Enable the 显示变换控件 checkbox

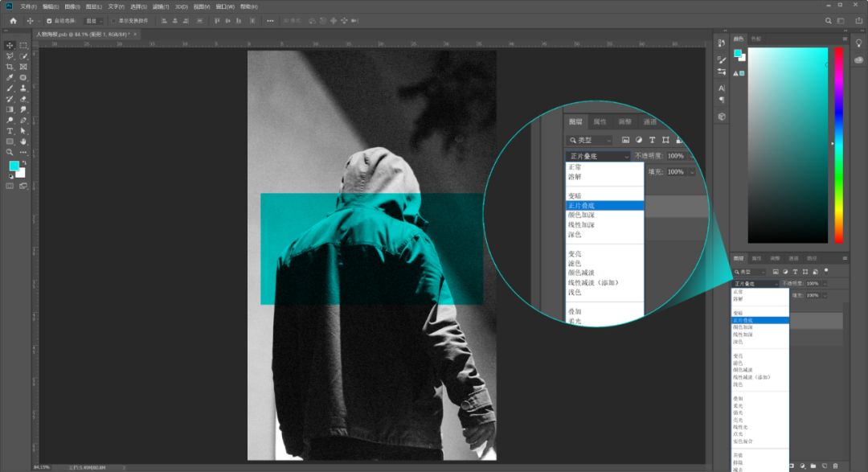(x=113, y=21)
